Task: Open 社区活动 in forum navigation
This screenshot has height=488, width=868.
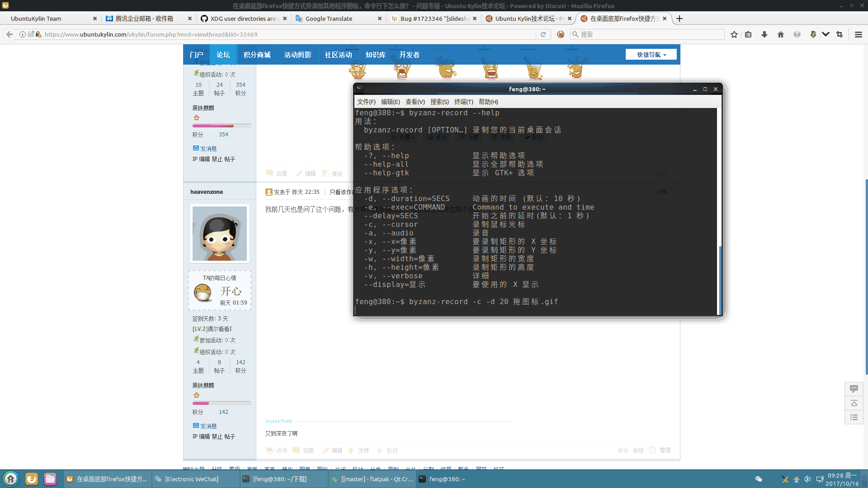Action: [x=338, y=55]
